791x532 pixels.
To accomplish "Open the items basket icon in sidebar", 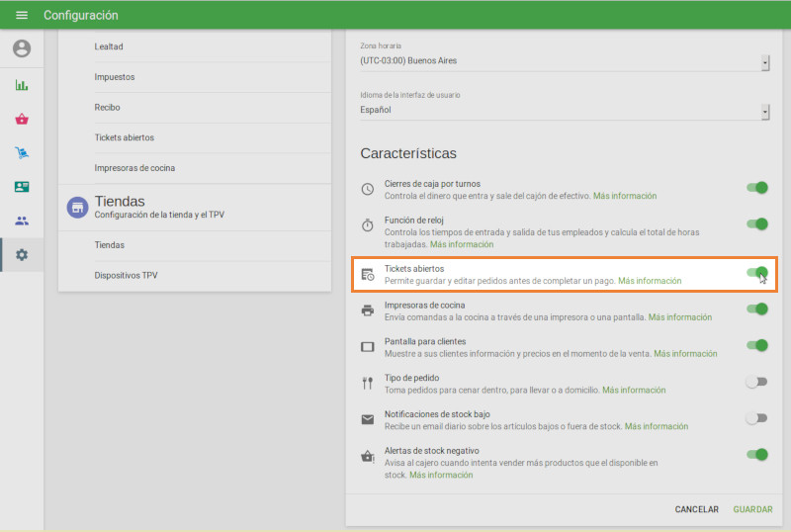I will pyautogui.click(x=22, y=119).
